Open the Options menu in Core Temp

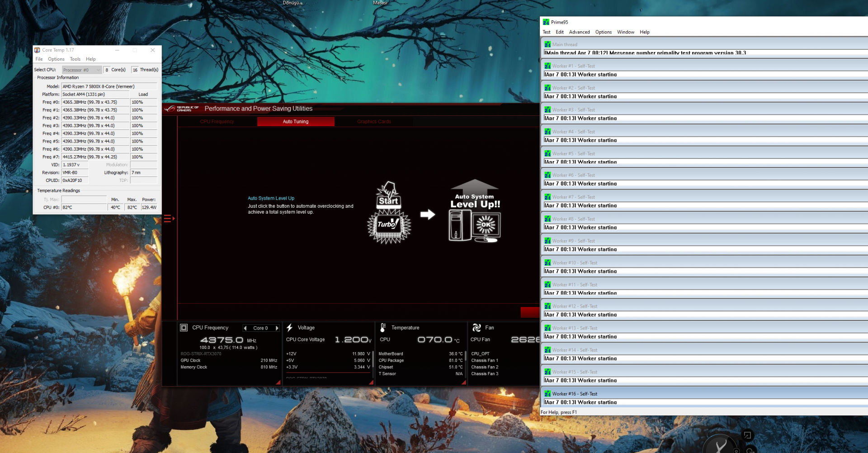tap(56, 59)
